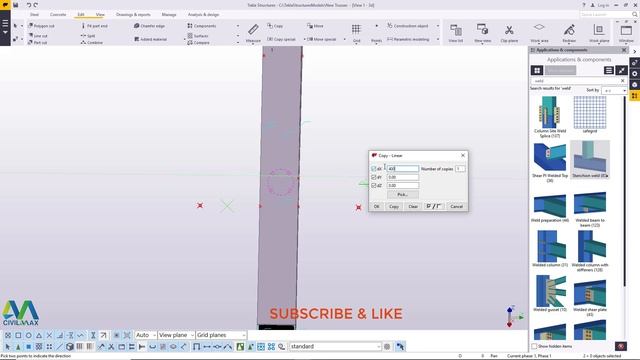Select Stanchion weld component thumbnail
The width and height of the screenshot is (640, 360).
(x=590, y=159)
